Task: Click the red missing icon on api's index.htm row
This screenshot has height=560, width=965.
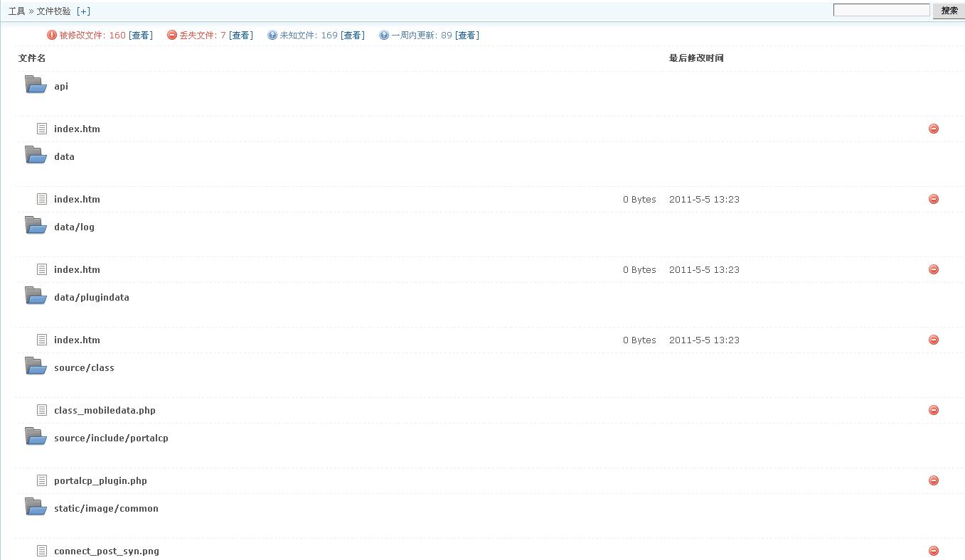Action: pos(934,129)
